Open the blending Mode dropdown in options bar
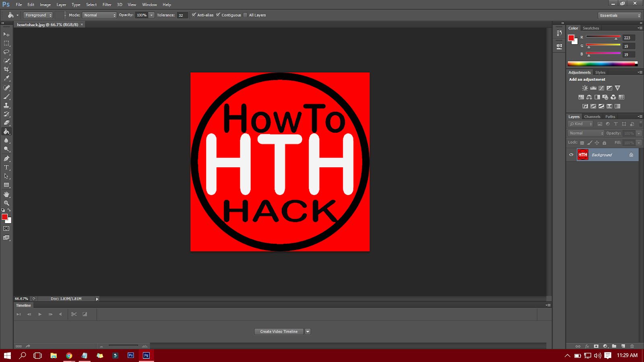The image size is (644, 362). tap(99, 15)
